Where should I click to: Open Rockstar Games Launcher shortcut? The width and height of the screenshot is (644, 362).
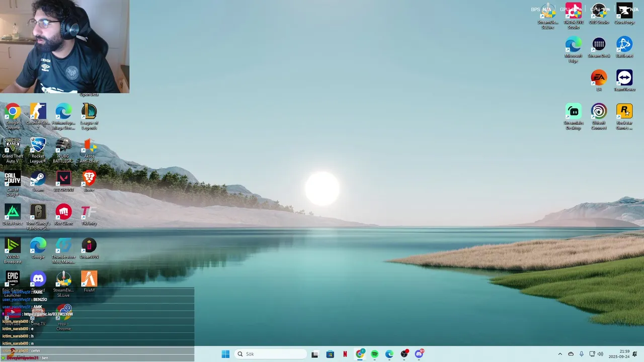[624, 117]
